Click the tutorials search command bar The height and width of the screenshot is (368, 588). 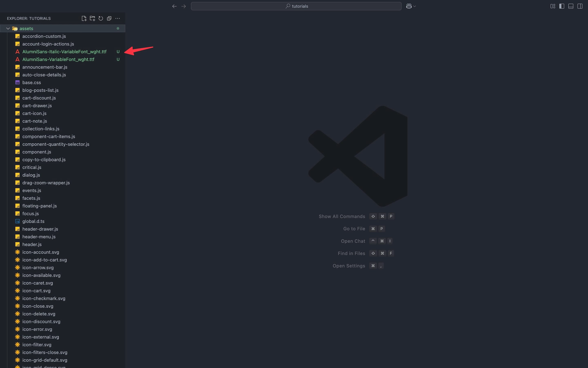click(x=296, y=6)
